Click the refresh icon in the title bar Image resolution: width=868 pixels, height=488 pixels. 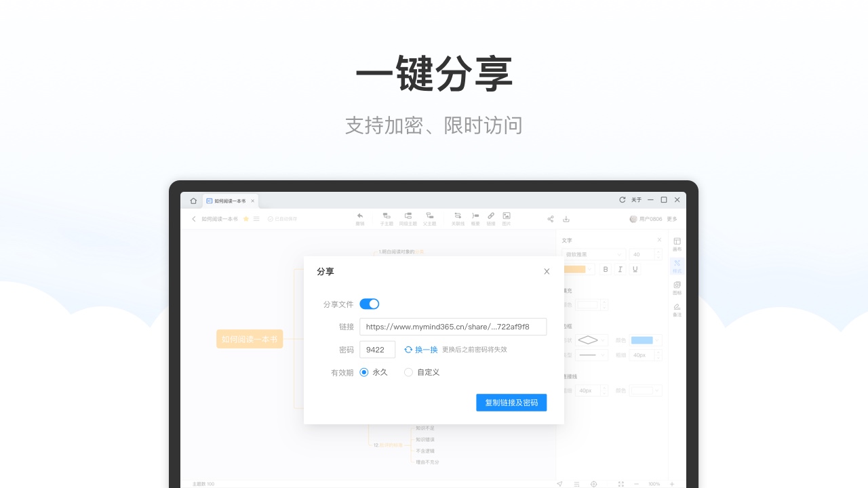[x=623, y=200]
